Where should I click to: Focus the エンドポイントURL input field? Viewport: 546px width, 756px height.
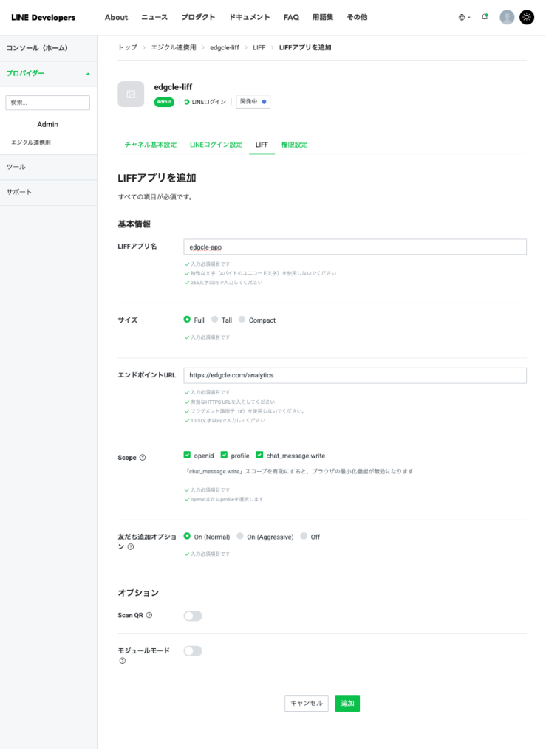tap(355, 376)
